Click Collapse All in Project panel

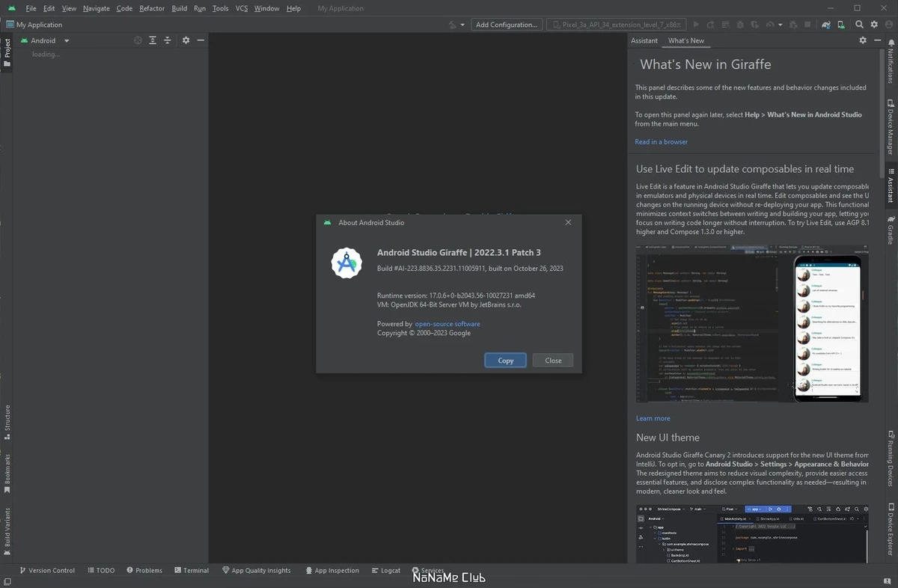(167, 40)
